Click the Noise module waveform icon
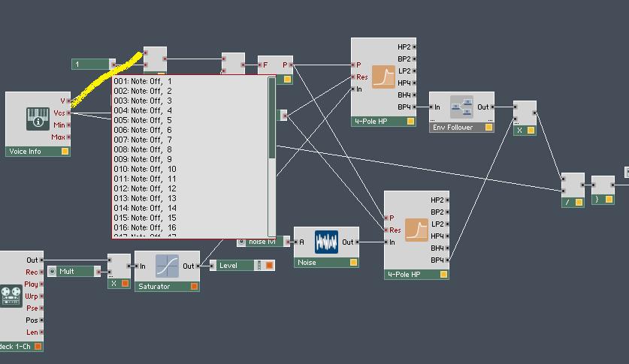The image size is (629, 364). point(326,242)
